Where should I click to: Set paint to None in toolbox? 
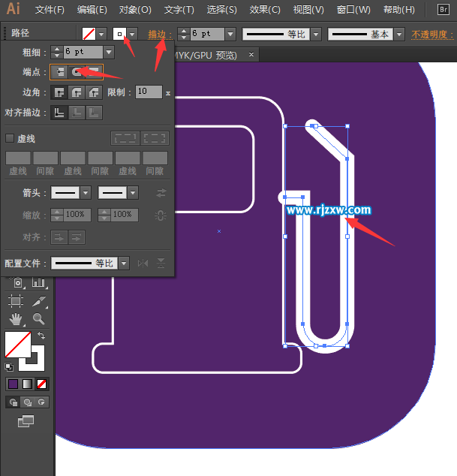click(41, 384)
